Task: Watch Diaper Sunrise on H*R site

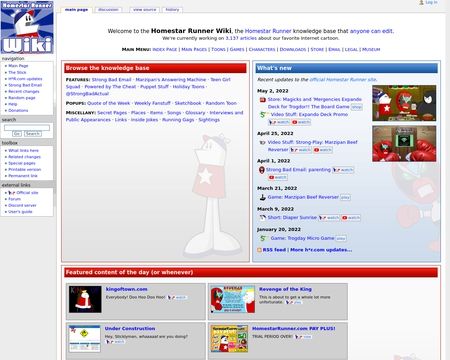Action: 329,218
